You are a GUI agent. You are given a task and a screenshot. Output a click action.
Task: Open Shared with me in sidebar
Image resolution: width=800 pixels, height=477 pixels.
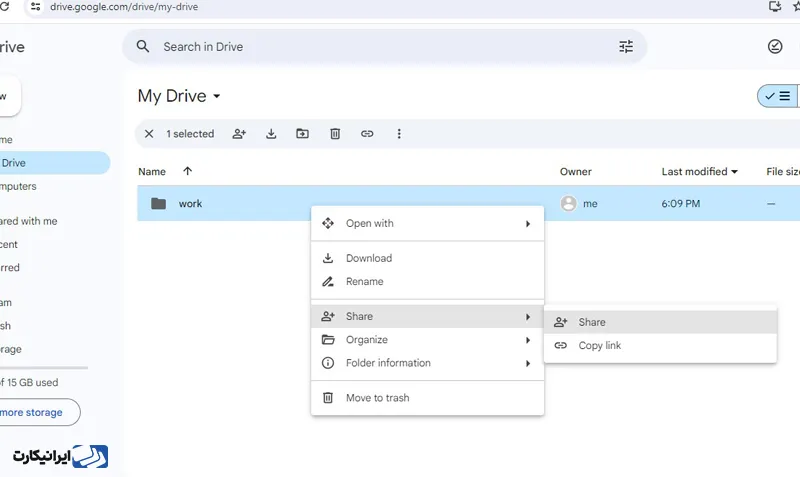point(29,221)
